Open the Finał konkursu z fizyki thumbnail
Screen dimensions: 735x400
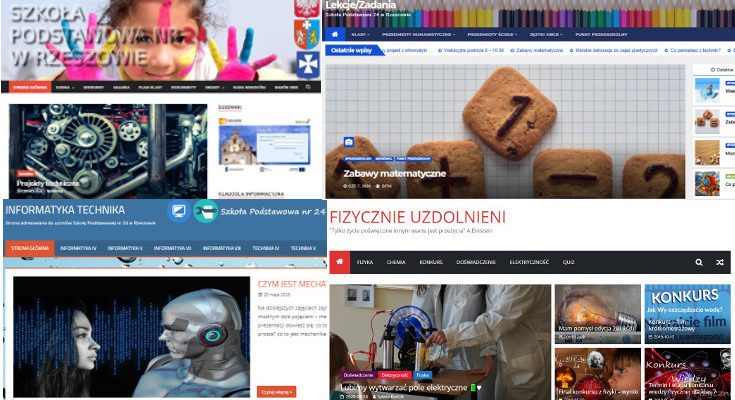click(598, 374)
